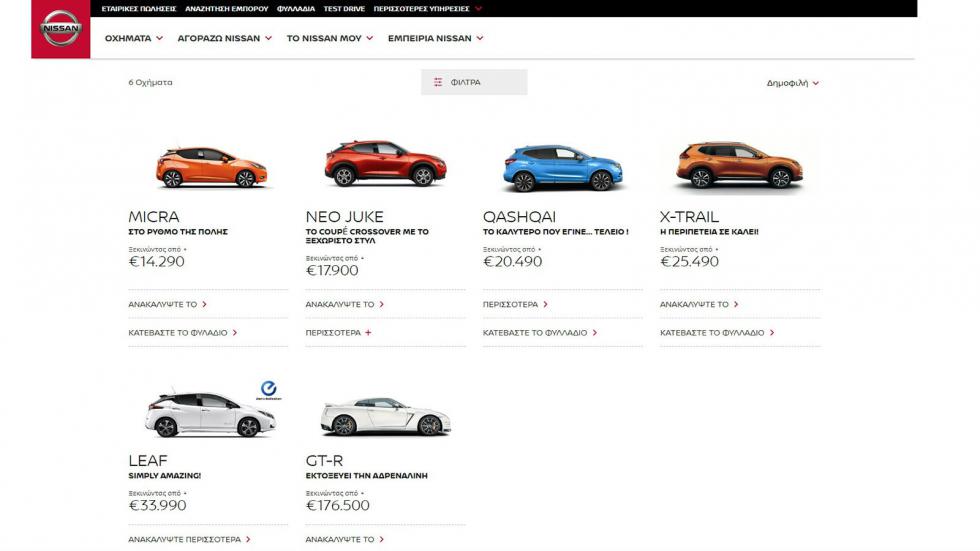
Task: Click the info dot by GT-R starting price
Action: point(362,494)
